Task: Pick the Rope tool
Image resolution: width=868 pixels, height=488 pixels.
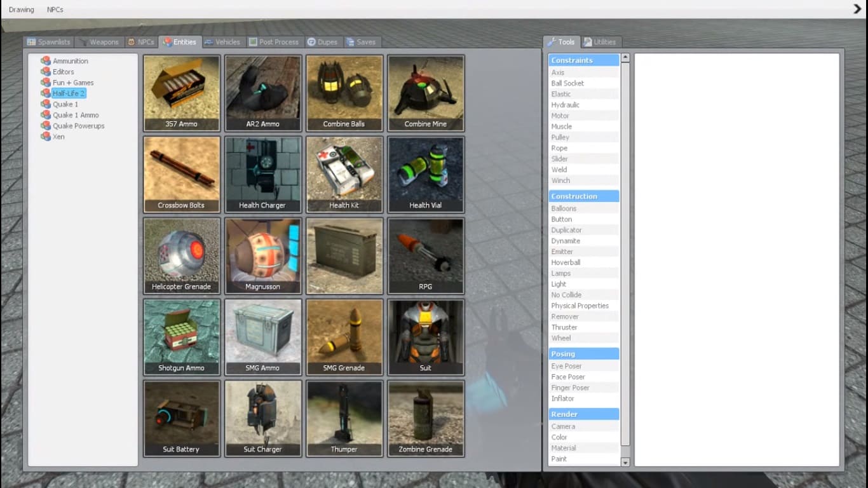Action: click(584, 148)
